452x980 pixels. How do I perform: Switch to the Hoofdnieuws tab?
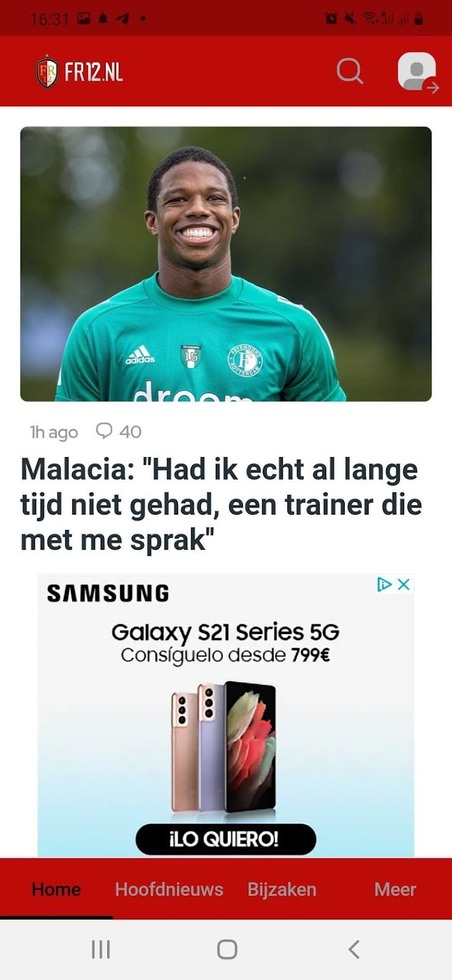coord(169,889)
